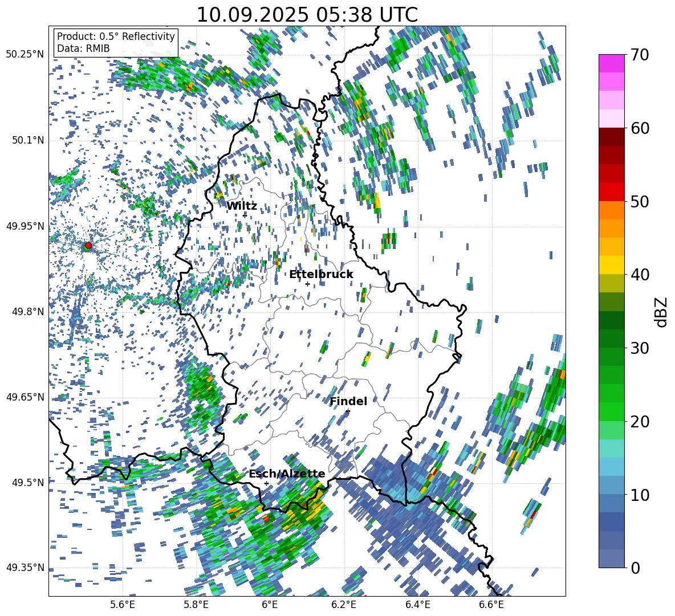Click the latitude label 49.8°N
The width and height of the screenshot is (675, 616).
(27, 312)
